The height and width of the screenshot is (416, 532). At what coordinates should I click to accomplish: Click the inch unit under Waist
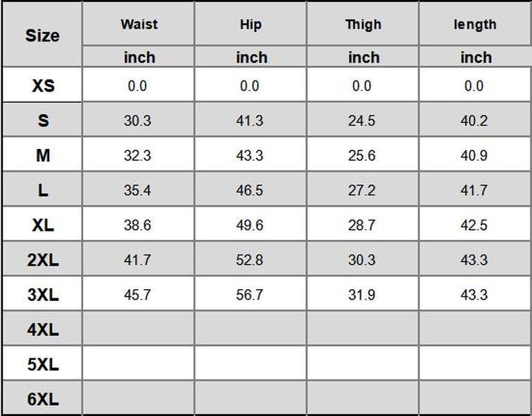(139, 58)
